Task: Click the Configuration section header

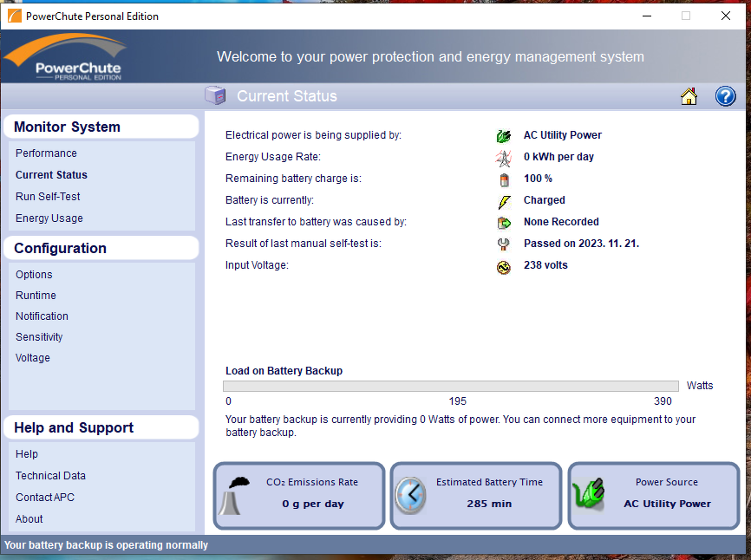Action: 101,249
